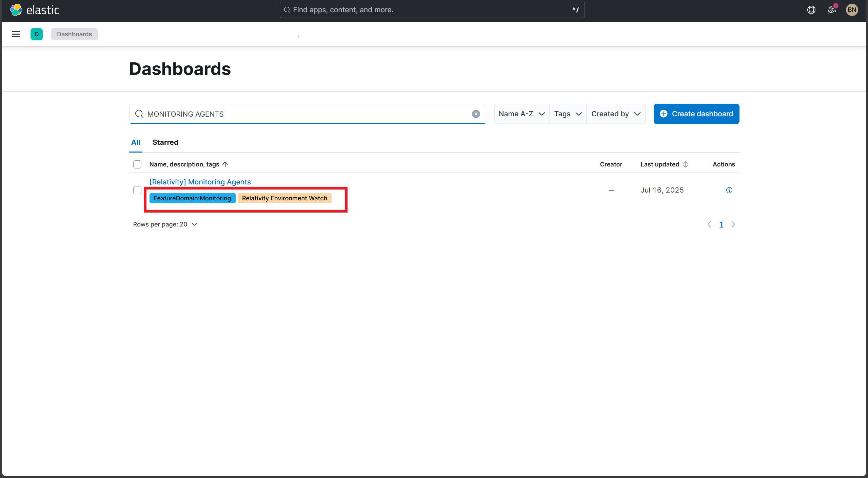Select the FeatureDomain:Monitoring tag badge
This screenshot has width=868, height=478.
pos(192,198)
